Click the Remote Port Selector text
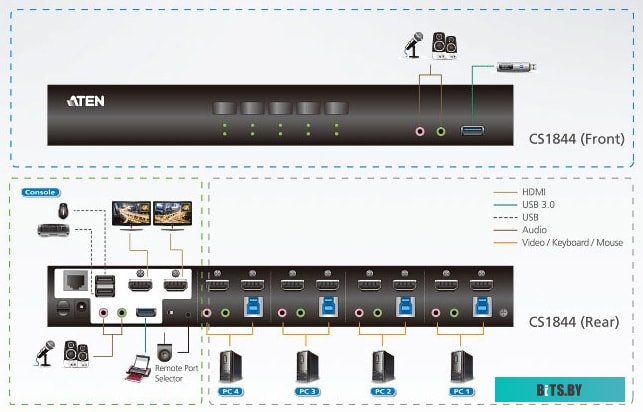This screenshot has height=412, width=643. coord(177,373)
